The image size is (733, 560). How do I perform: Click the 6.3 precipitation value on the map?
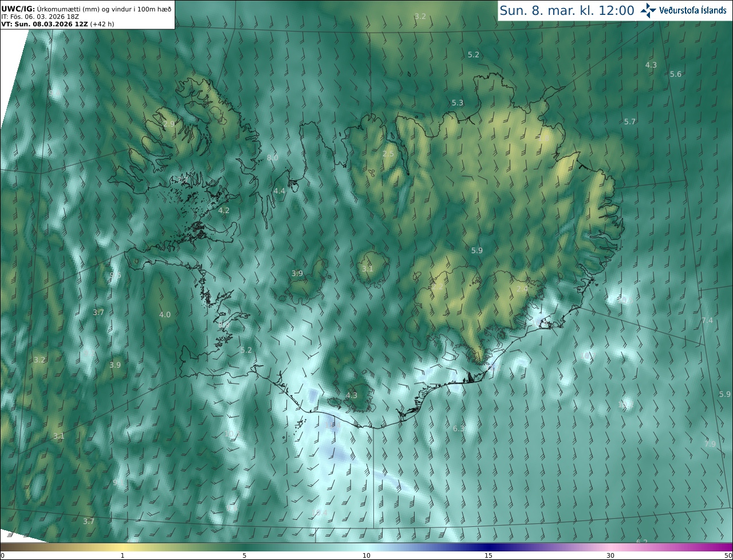pos(459,429)
